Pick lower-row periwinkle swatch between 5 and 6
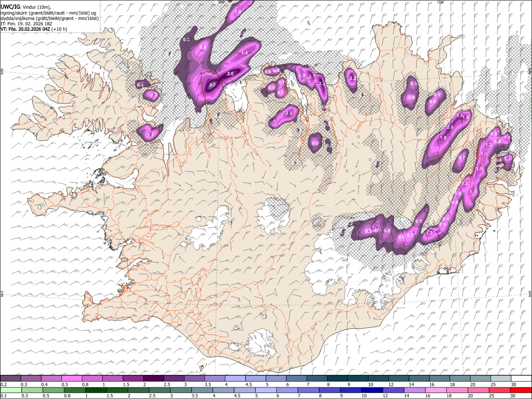The height and width of the screenshot is (399, 532). coord(266,390)
